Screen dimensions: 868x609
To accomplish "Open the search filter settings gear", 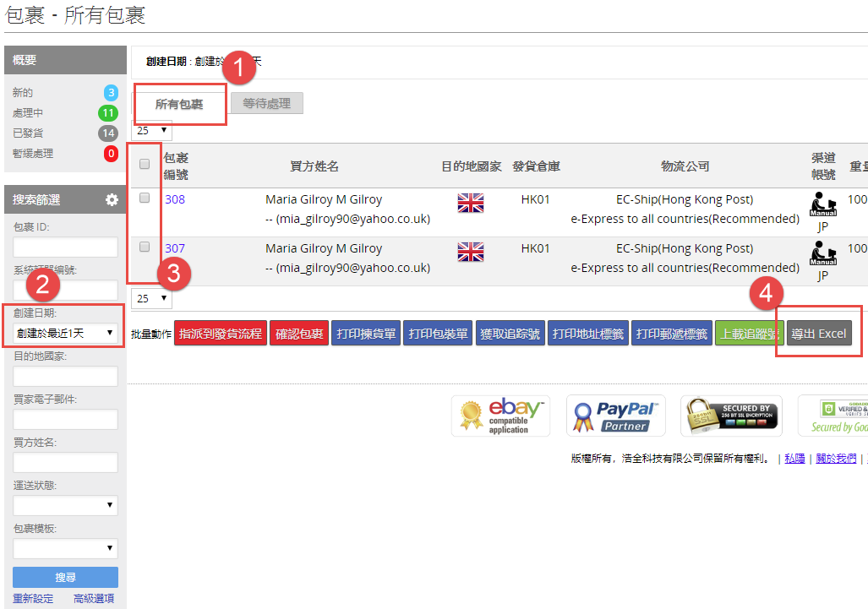I will tap(112, 199).
